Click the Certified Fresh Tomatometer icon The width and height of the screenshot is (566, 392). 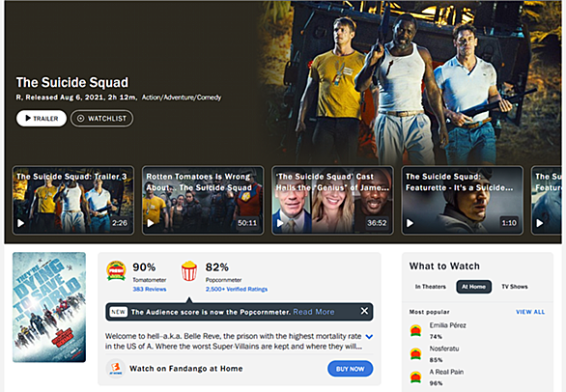pos(116,270)
